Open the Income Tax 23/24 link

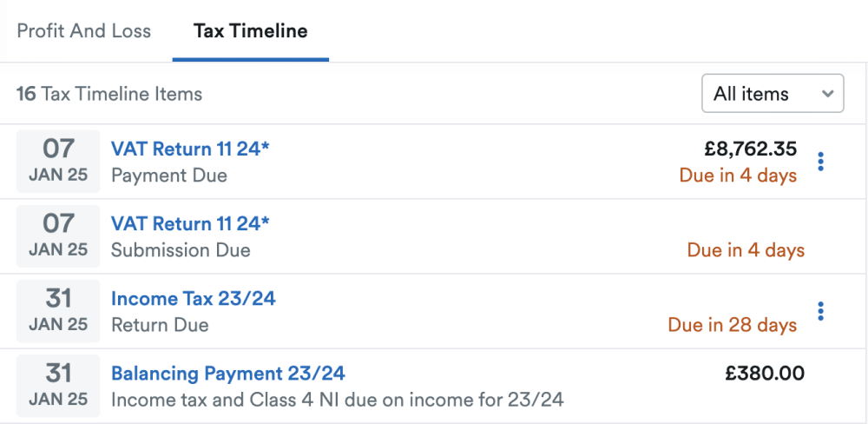(194, 299)
